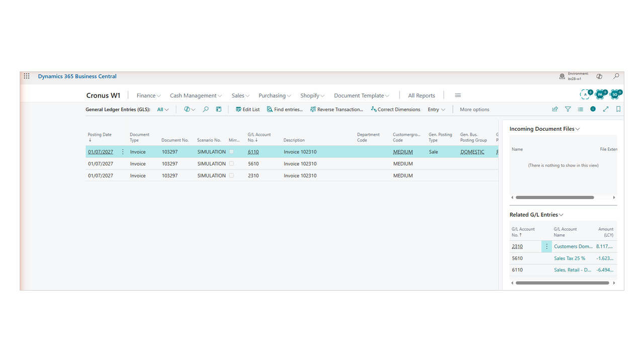This screenshot has width=644, height=362.
Task: Open the Copilot dropdown in the list toolbar
Action: point(190,109)
